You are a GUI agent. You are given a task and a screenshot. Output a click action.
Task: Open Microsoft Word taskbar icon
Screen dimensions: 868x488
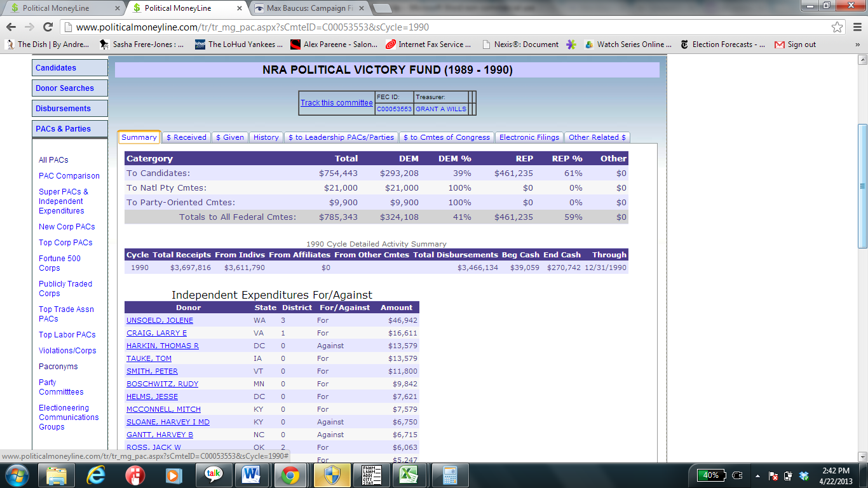(252, 475)
